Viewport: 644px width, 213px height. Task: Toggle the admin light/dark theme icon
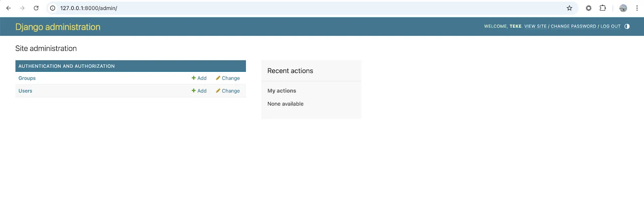coord(627,26)
